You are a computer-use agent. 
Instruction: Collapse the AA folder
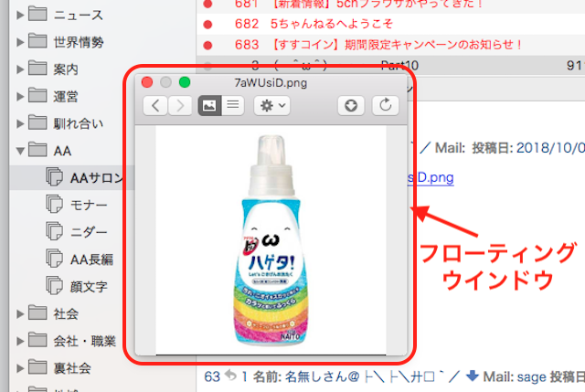20,151
